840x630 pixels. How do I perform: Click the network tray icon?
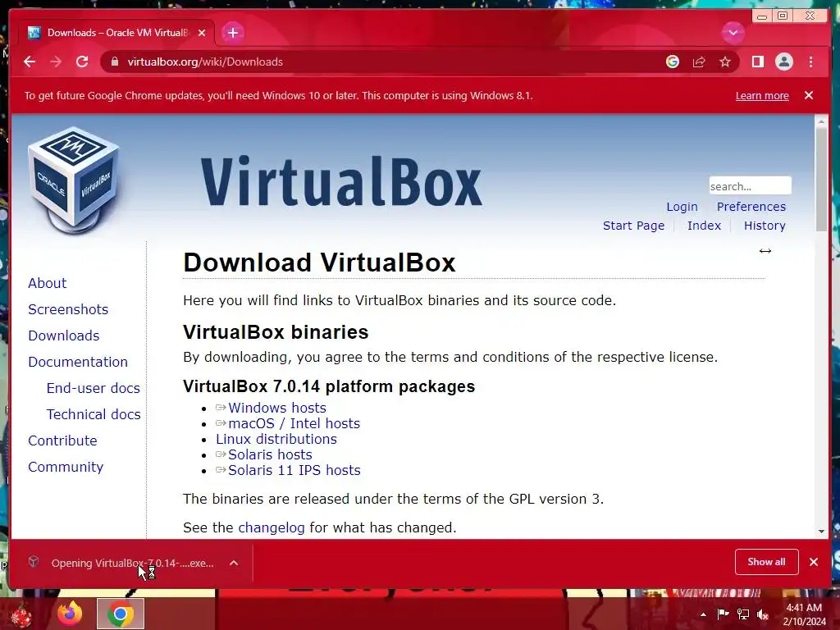[742, 614]
